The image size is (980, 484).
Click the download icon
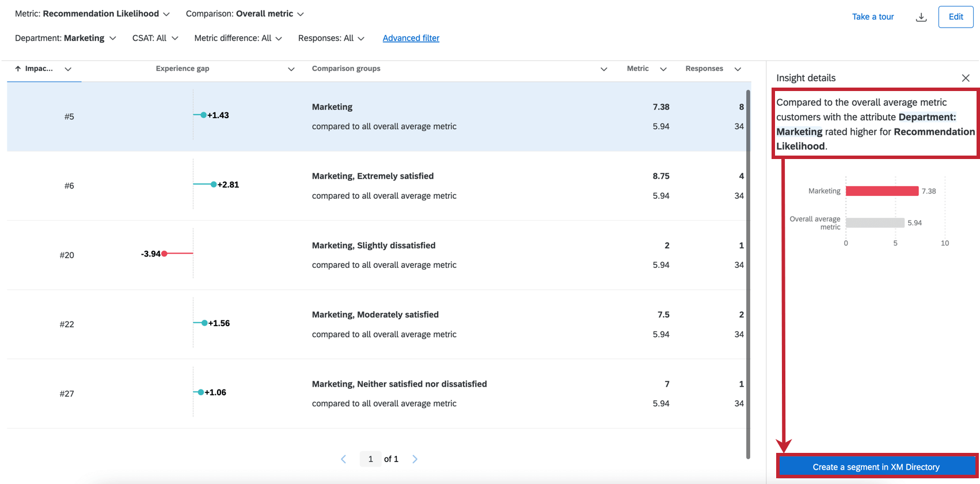click(x=921, y=17)
